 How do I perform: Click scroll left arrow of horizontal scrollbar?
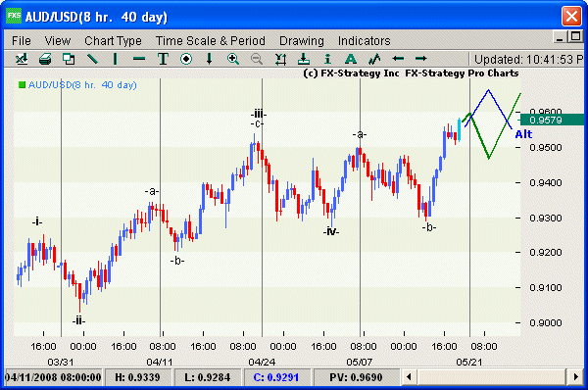click(409, 376)
